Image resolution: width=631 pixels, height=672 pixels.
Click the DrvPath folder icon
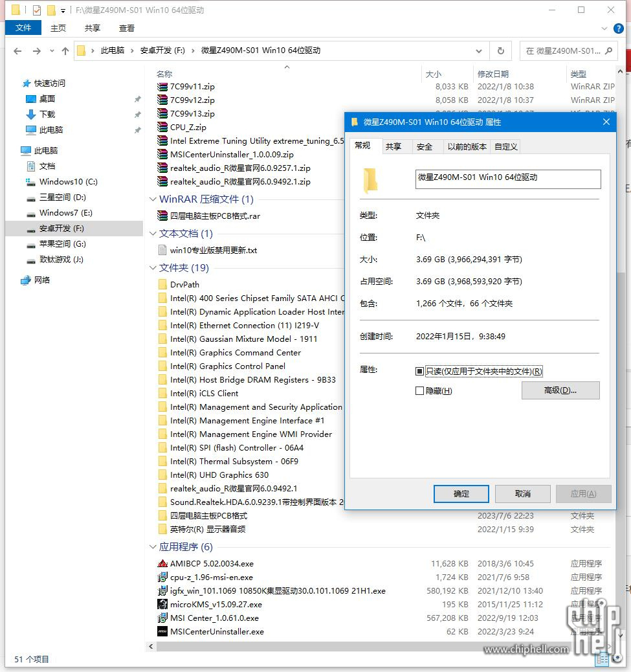pyautogui.click(x=162, y=285)
